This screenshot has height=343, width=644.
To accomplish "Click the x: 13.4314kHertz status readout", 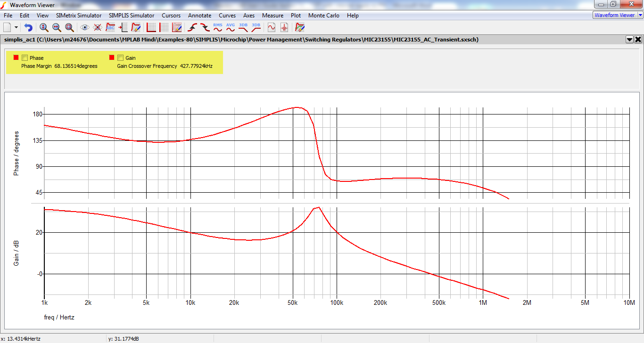I will (x=21, y=339).
